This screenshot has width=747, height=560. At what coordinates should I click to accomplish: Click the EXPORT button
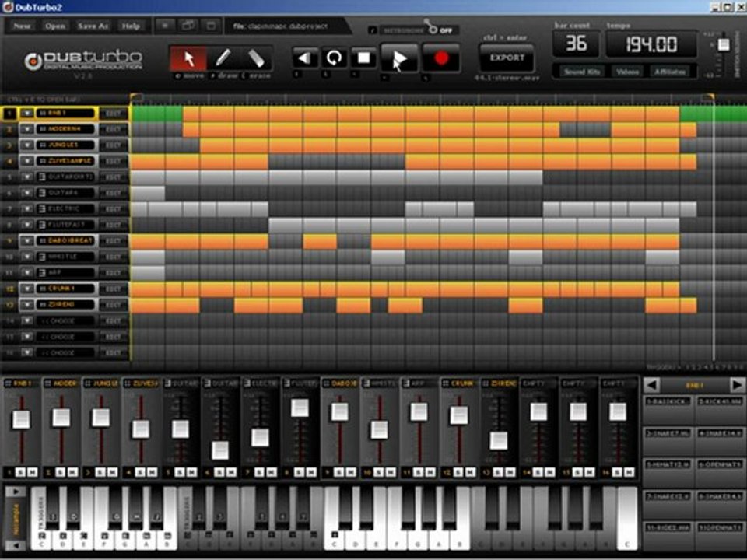coord(507,58)
